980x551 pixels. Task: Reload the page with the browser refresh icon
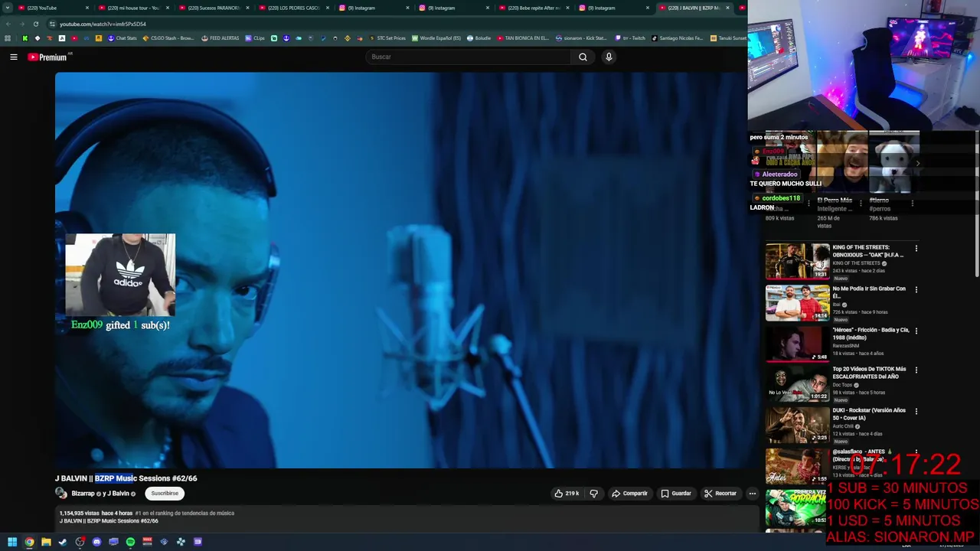tap(35, 24)
